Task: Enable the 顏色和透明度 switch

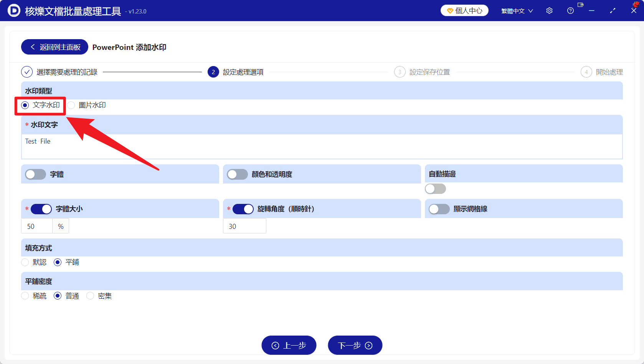Action: pos(237,174)
